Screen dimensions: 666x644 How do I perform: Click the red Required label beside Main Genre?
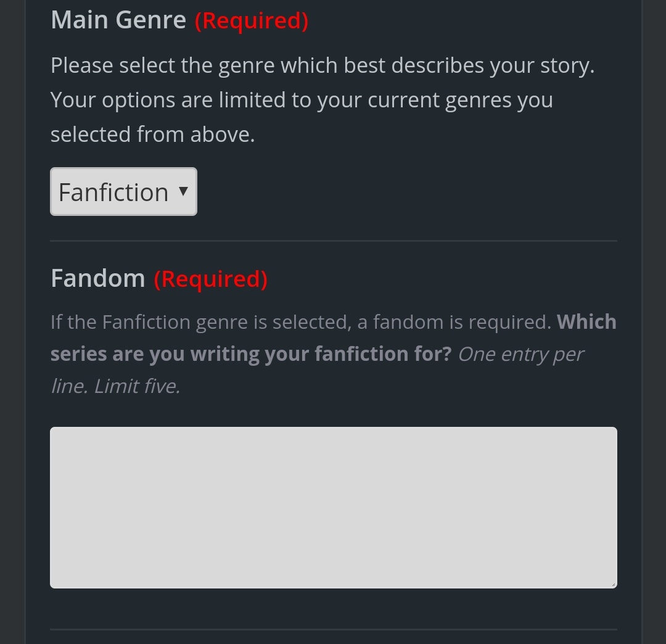click(x=252, y=21)
